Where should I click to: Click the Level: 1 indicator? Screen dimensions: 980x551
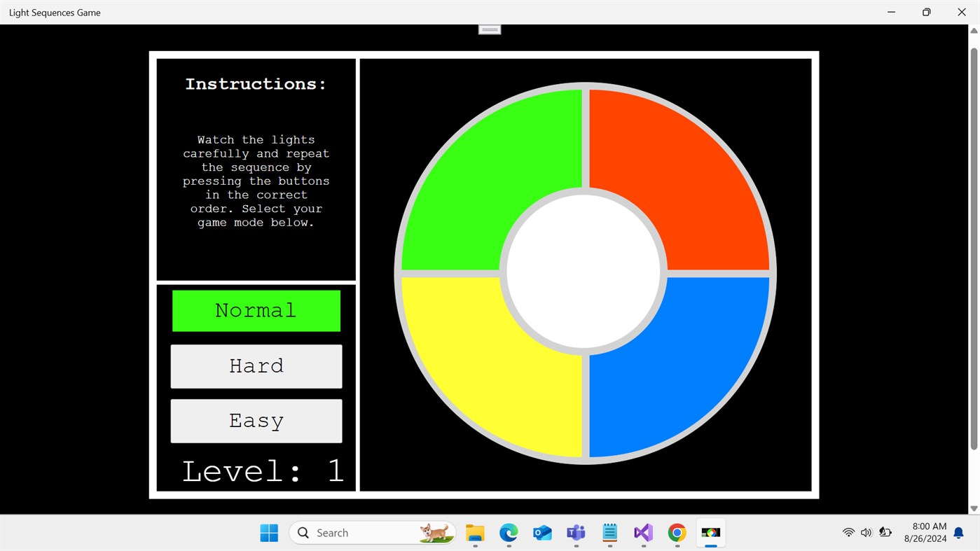point(262,470)
